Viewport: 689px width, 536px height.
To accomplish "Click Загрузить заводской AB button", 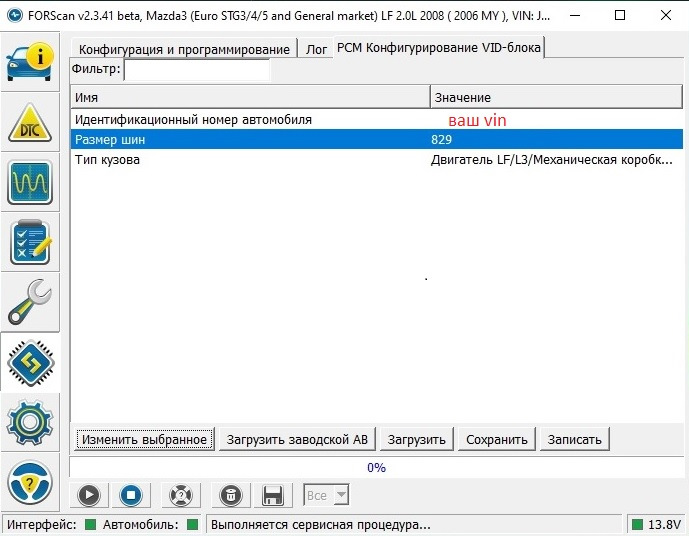I will (297, 439).
